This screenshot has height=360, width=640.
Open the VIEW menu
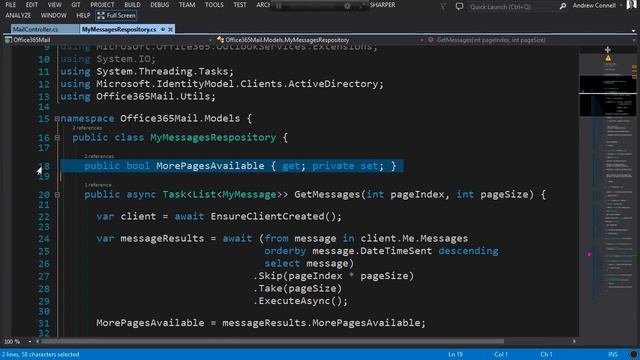[x=54, y=5]
